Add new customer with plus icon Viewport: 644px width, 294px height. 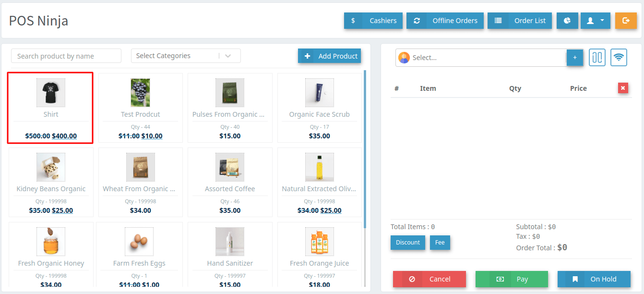pyautogui.click(x=575, y=58)
